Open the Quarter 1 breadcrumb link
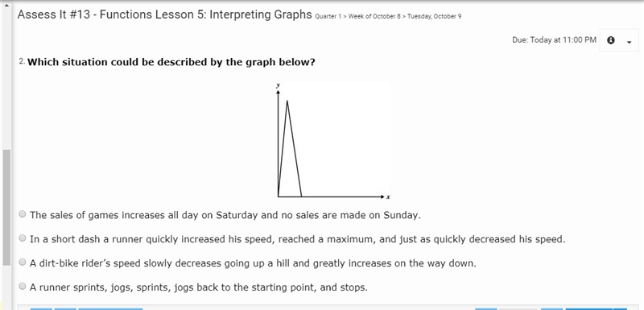644x310 pixels. tap(328, 17)
